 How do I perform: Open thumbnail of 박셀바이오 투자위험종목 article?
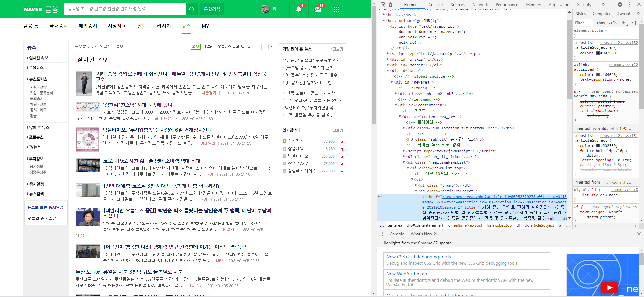[87, 139]
